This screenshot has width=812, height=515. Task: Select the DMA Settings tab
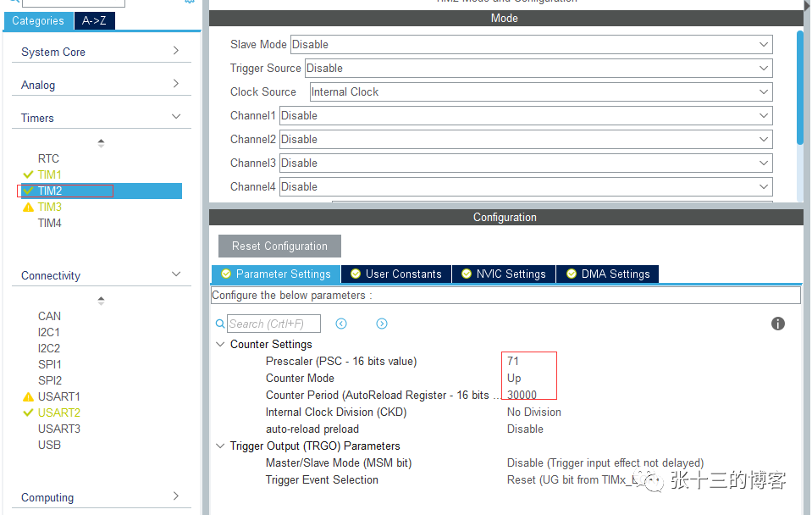[608, 274]
